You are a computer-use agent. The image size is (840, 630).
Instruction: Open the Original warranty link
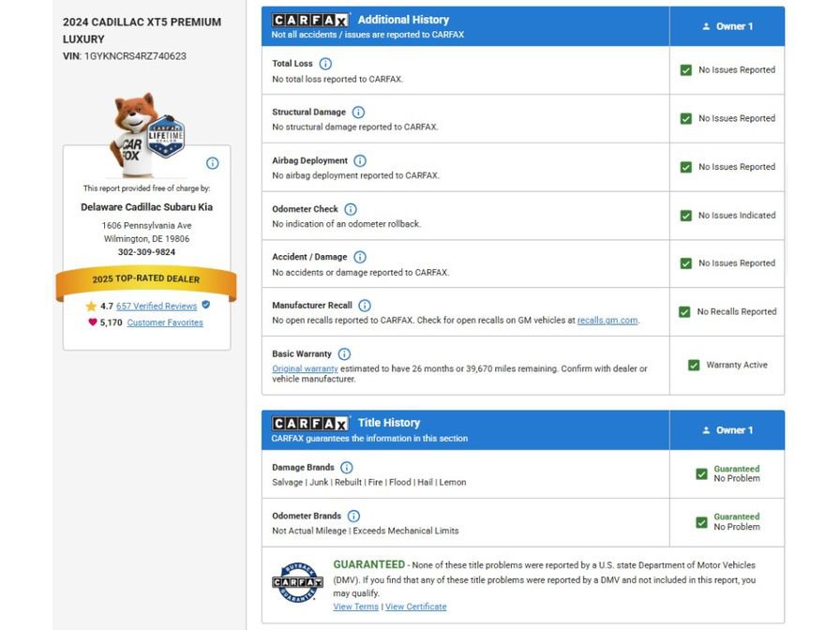[305, 368]
